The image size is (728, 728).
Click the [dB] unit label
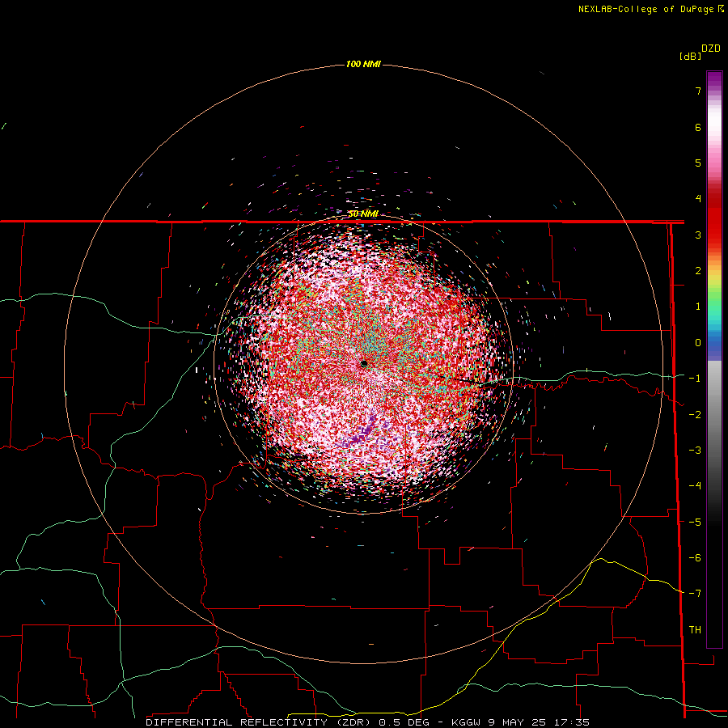click(x=691, y=57)
